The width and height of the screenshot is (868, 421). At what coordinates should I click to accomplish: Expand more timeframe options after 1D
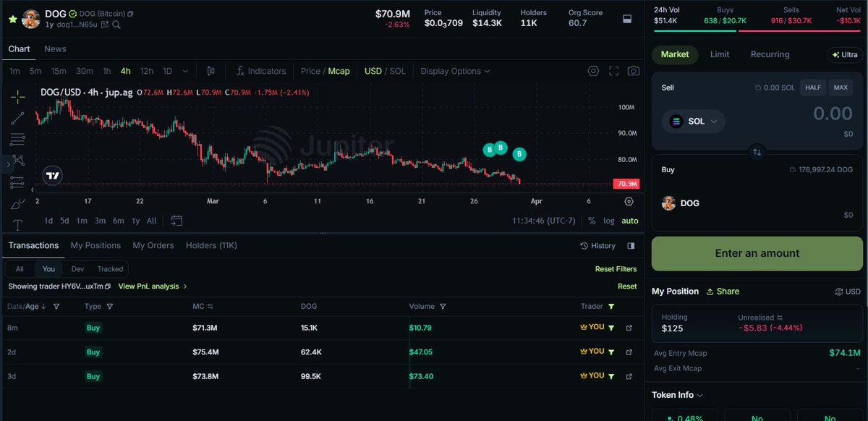(x=186, y=71)
